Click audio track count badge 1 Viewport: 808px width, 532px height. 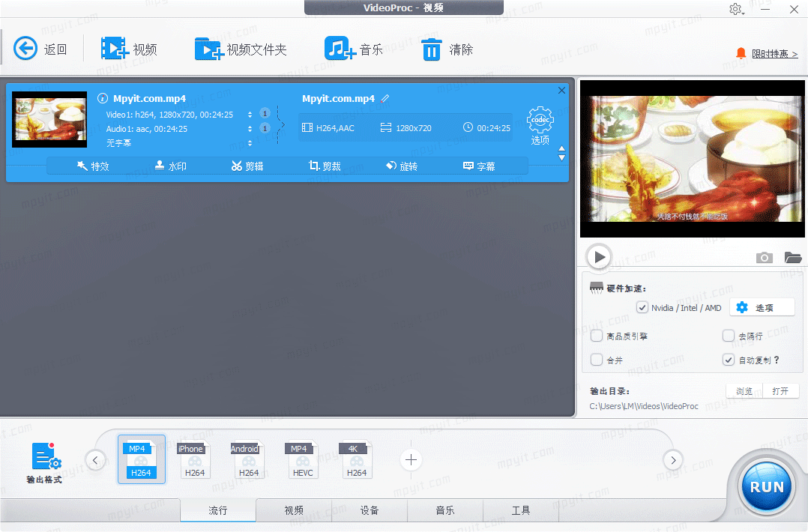(265, 127)
